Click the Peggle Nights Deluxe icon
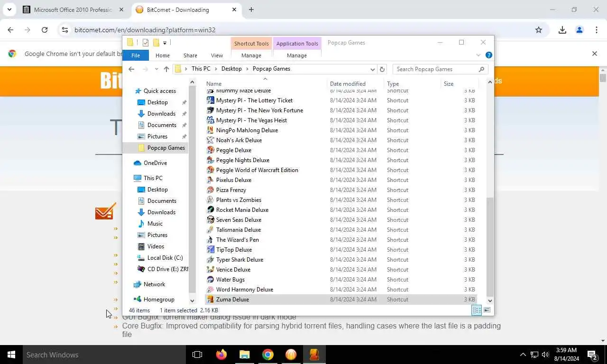 (x=211, y=160)
